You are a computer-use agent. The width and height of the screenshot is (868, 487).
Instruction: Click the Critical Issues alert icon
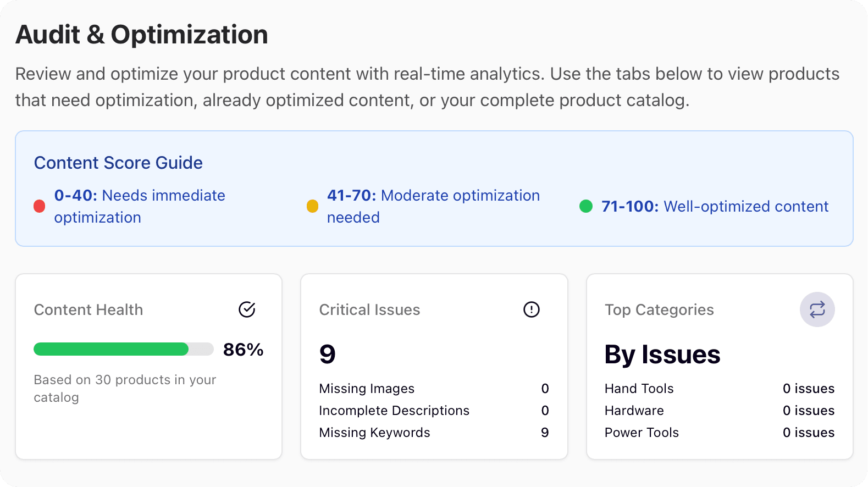[x=532, y=309]
